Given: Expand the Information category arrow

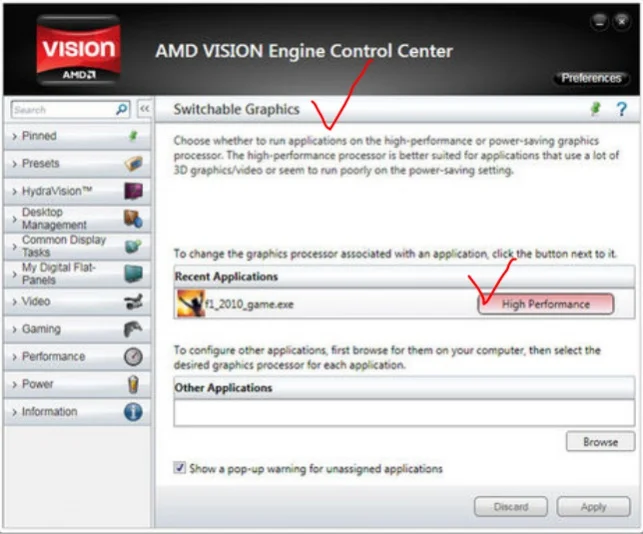Looking at the screenshot, I should [13, 412].
